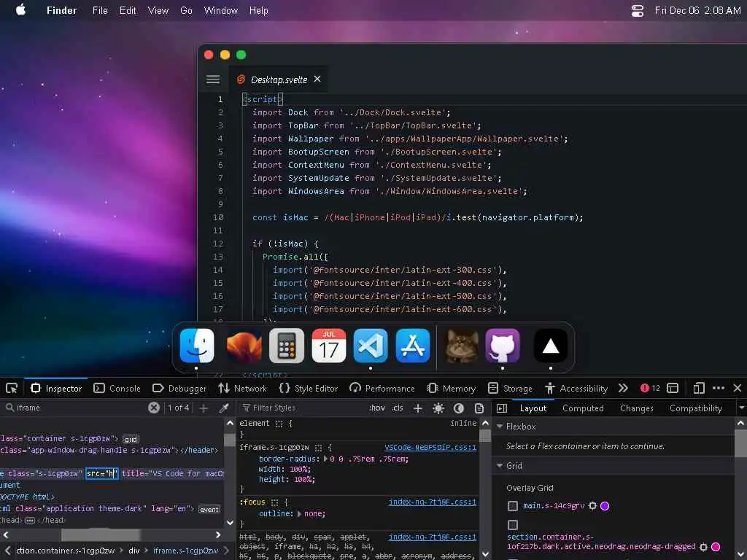Open Finder from the dock
The image size is (747, 560).
(197, 346)
